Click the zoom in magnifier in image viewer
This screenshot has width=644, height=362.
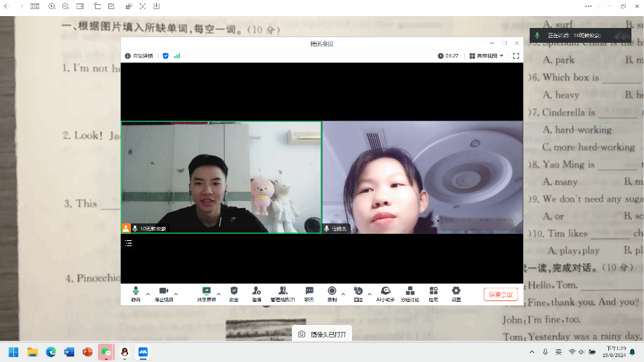[52, 6]
